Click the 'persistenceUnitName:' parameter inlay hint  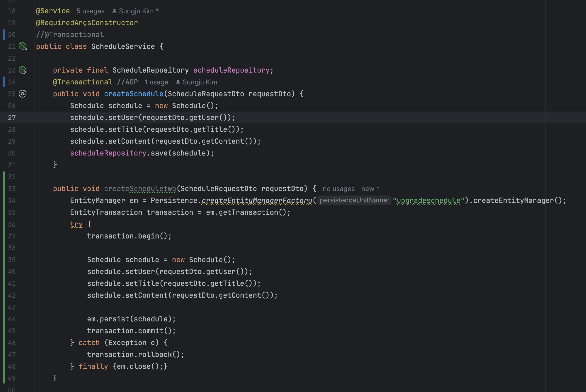(x=354, y=200)
